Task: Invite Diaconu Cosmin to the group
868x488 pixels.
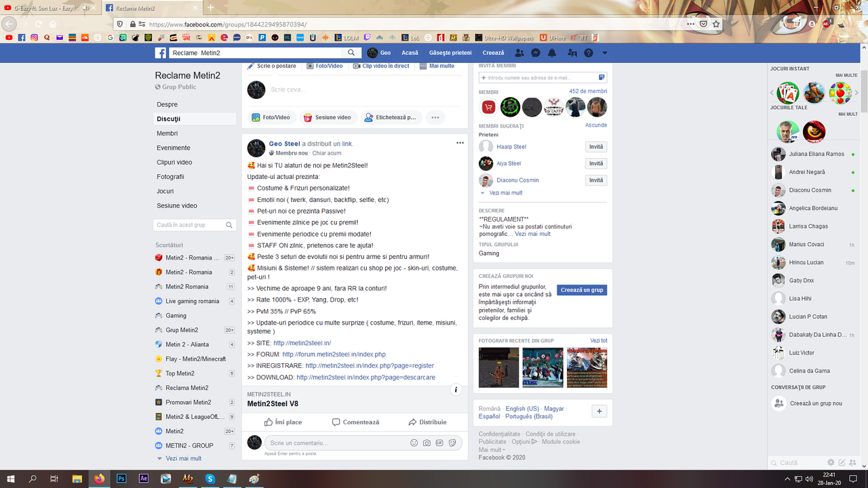Action: point(596,180)
